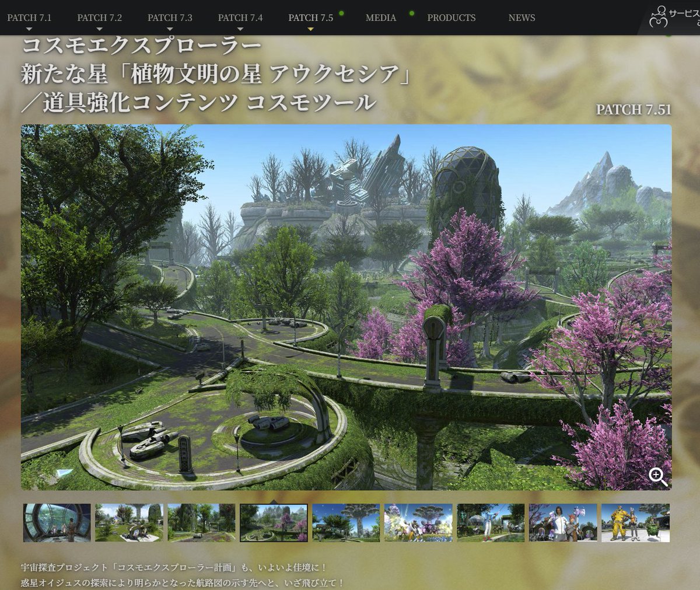Click the heading 新たな星「植物文明の星 アウクセシア」
The width and height of the screenshot is (700, 590).
click(x=216, y=74)
